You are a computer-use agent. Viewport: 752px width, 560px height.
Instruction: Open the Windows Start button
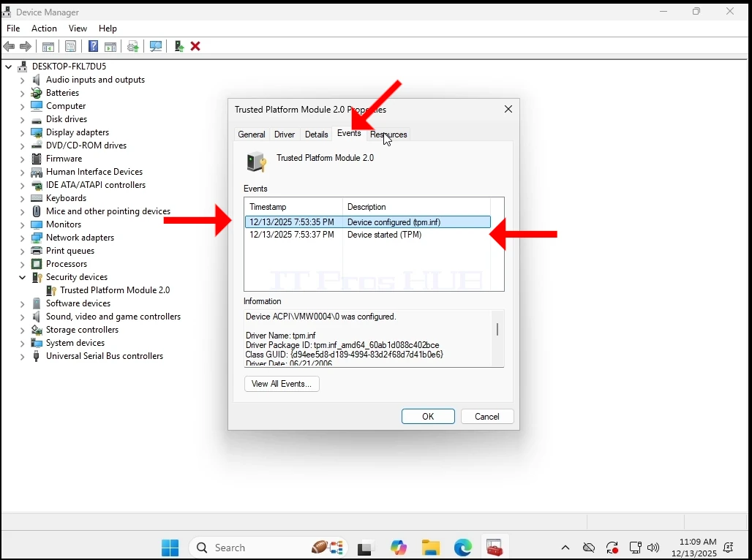pyautogui.click(x=170, y=548)
